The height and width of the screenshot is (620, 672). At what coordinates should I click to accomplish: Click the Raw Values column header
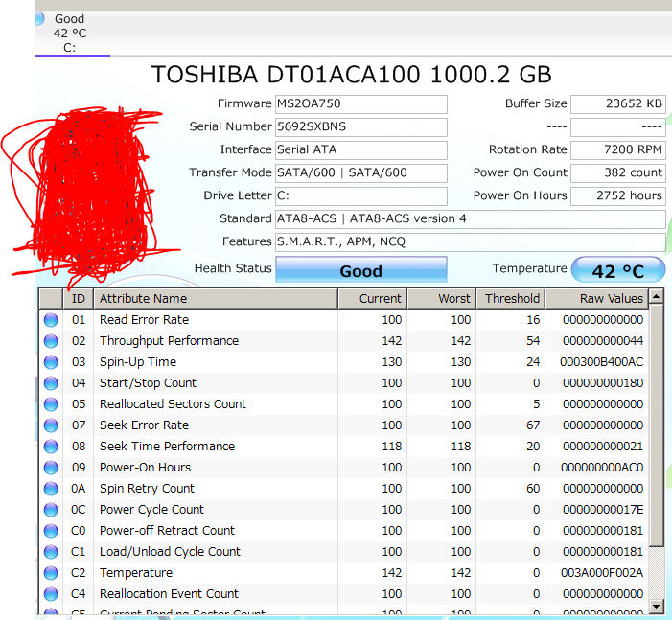point(597,299)
